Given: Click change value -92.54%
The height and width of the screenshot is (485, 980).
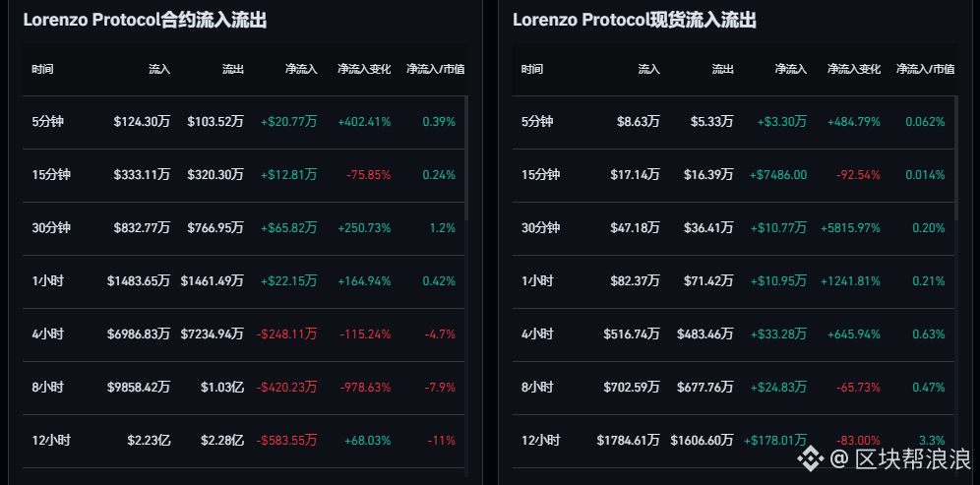Looking at the screenshot, I should point(858,175).
